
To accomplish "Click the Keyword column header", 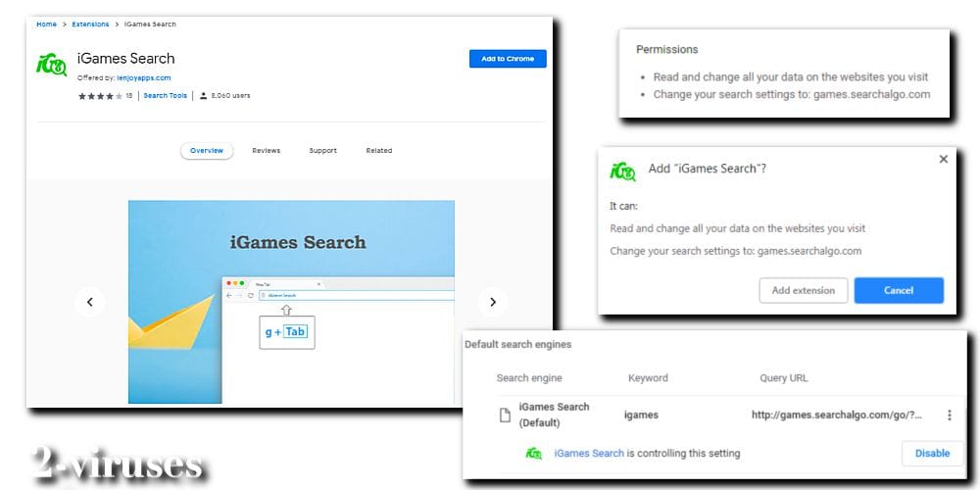I will click(x=648, y=378).
